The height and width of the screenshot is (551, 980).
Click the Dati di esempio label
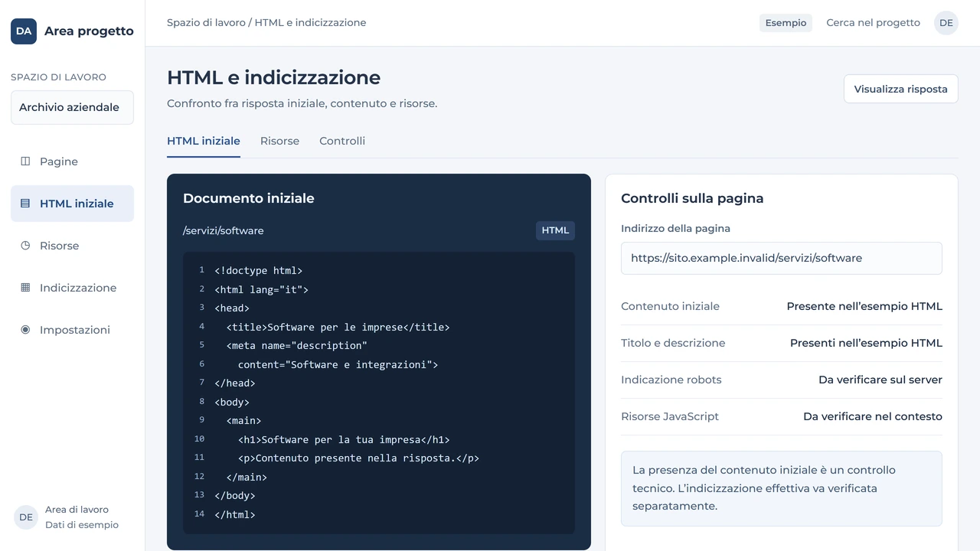coord(82,525)
